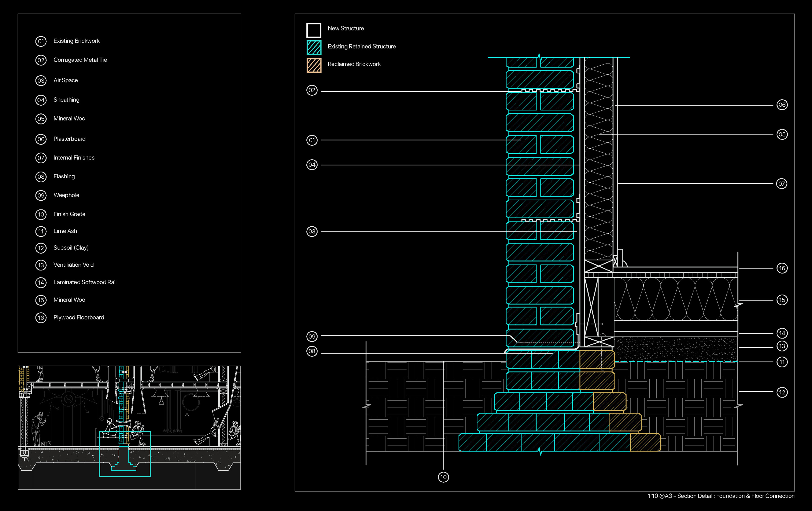Click callout bubble 10 below the section
Screen dimensions: 812x511
coord(443,477)
